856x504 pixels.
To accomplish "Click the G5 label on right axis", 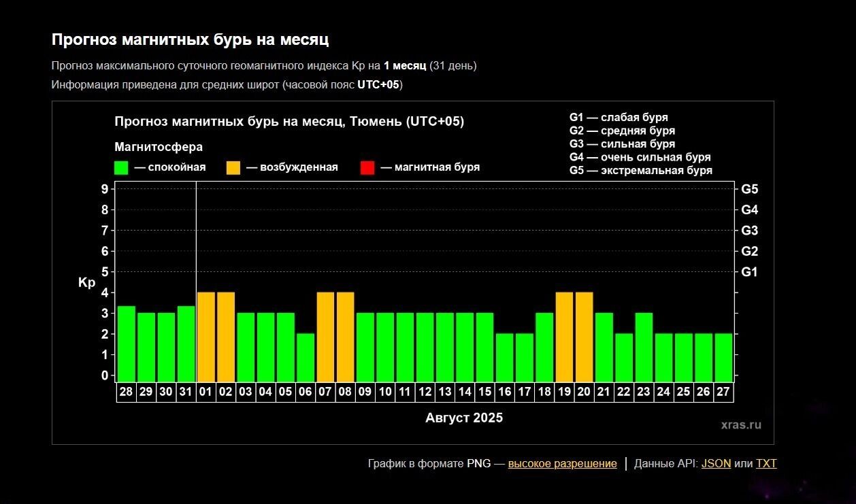I will click(x=749, y=189).
